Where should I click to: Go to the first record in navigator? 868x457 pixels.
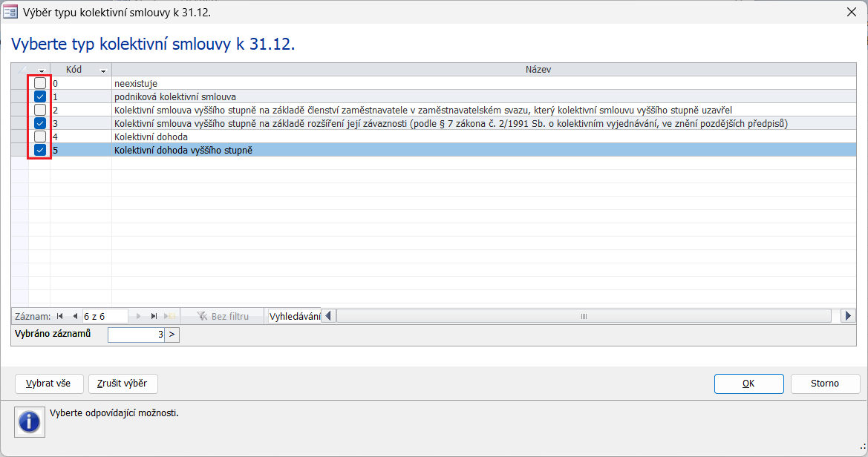pos(60,317)
